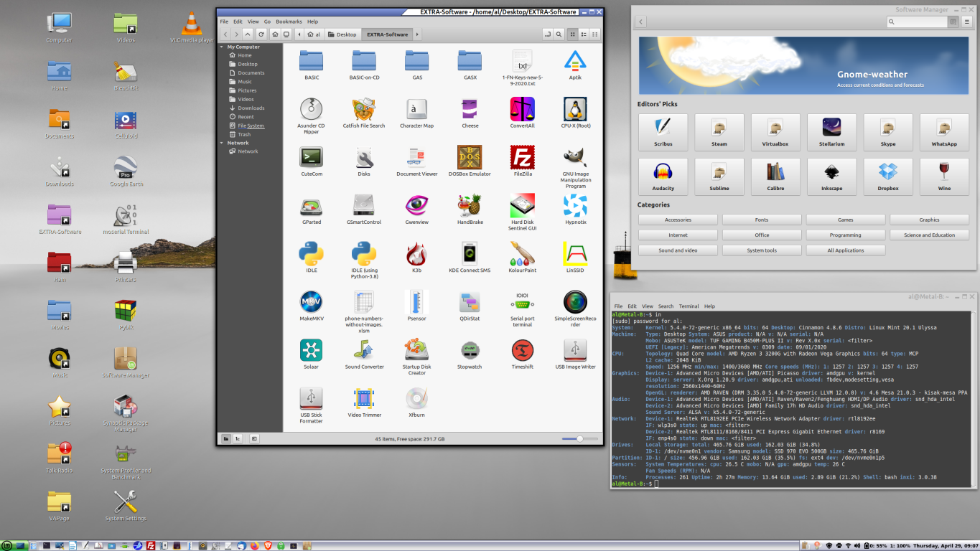The height and width of the screenshot is (551, 980).
Task: Open the Aptik application icon
Action: pos(575,61)
